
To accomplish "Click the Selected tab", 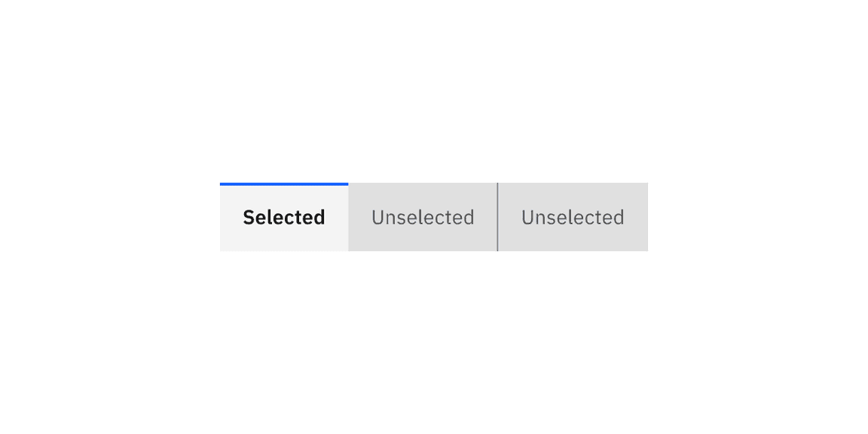I will click(284, 217).
